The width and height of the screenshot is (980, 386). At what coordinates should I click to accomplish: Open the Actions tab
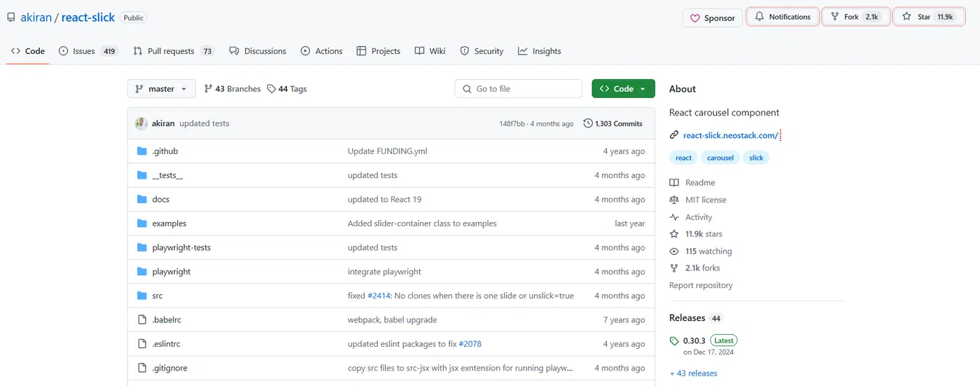(321, 51)
